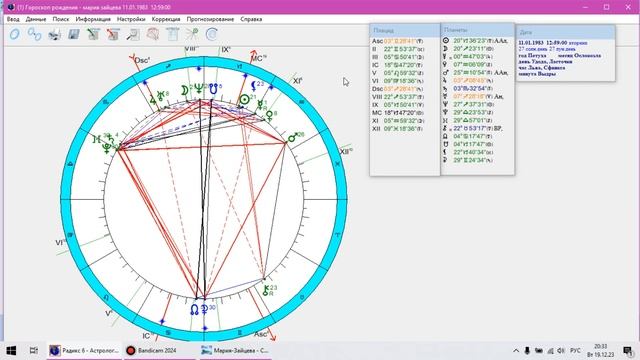
Task: Select the Dsc row in houses panel
Action: 398,89
